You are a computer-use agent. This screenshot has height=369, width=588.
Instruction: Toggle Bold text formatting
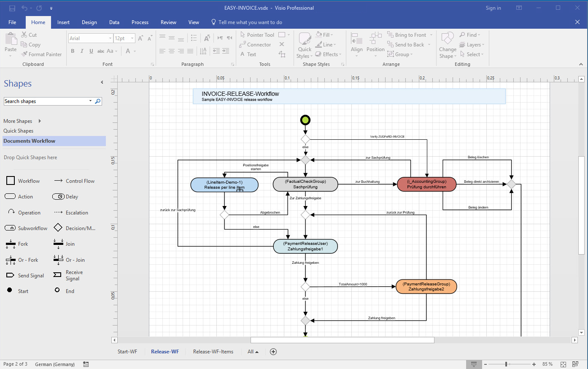pos(73,51)
